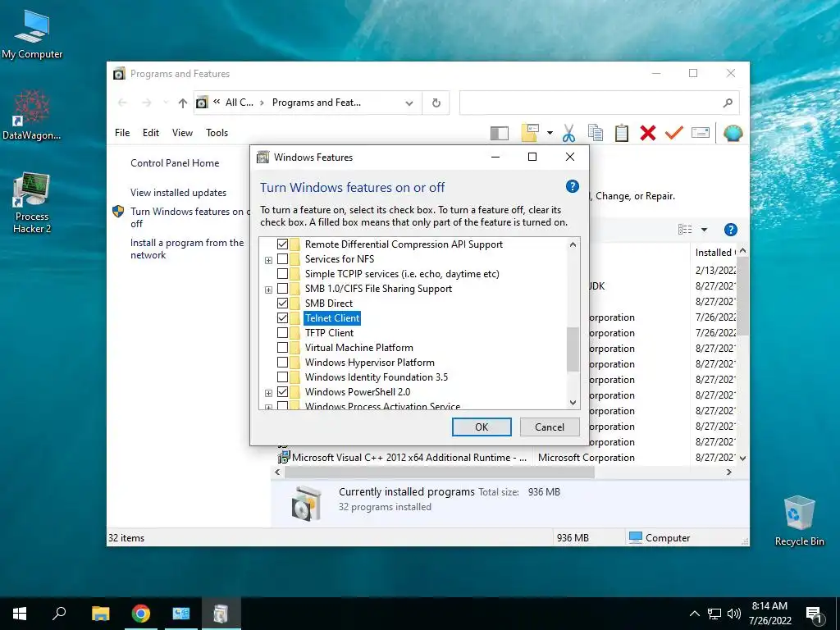
Task: Open File Explorer from taskbar
Action: 100,614
